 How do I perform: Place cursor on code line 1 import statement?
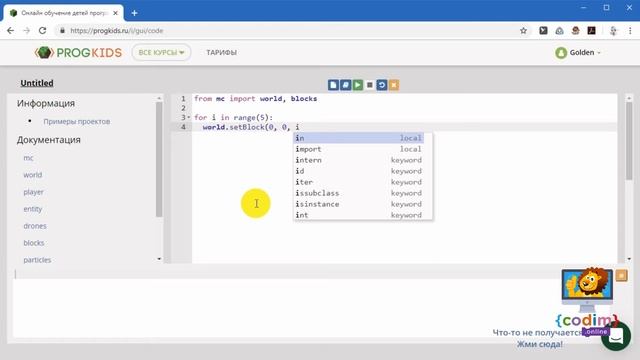point(256,99)
